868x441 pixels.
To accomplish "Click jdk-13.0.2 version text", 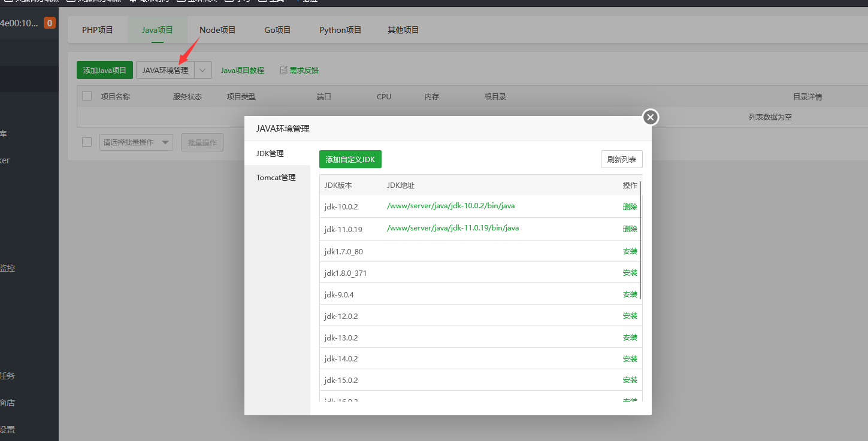I will pyautogui.click(x=341, y=337).
